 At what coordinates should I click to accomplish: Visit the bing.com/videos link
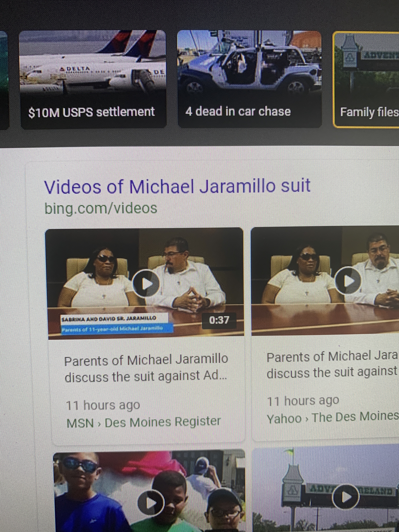(101, 208)
